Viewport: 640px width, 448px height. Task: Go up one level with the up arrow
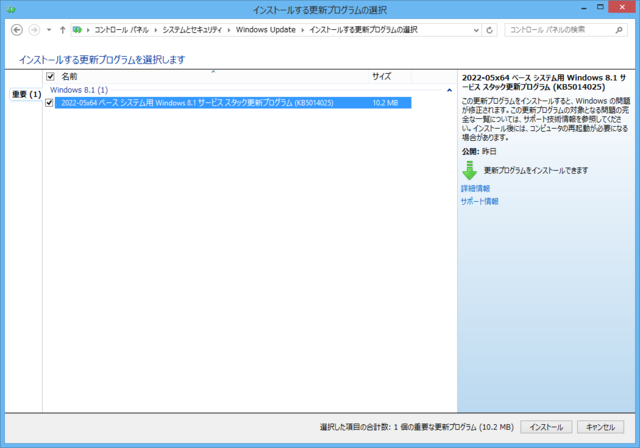point(62,30)
